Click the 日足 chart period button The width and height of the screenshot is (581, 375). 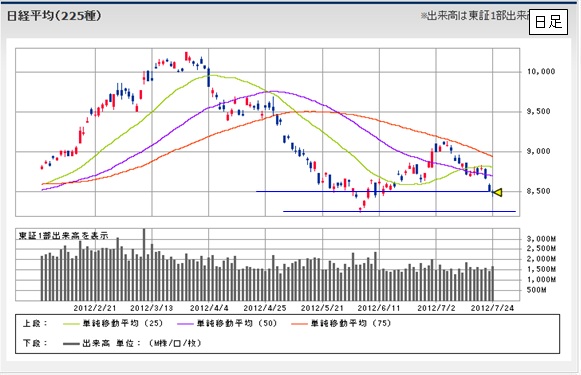(548, 22)
